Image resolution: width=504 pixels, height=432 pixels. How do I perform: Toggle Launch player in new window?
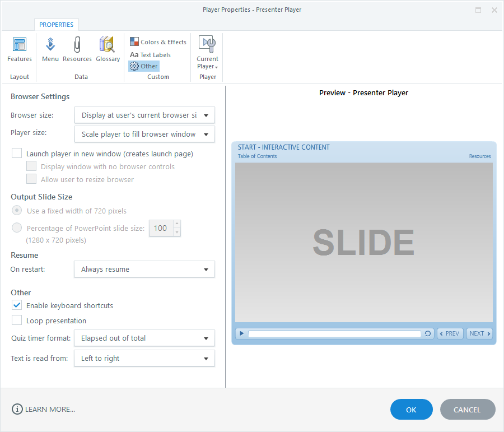click(17, 153)
